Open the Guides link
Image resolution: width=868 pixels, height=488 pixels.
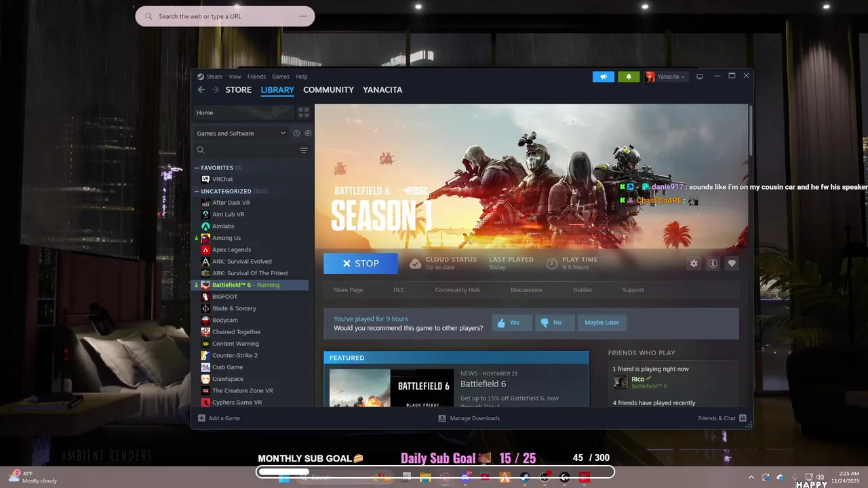[583, 290]
